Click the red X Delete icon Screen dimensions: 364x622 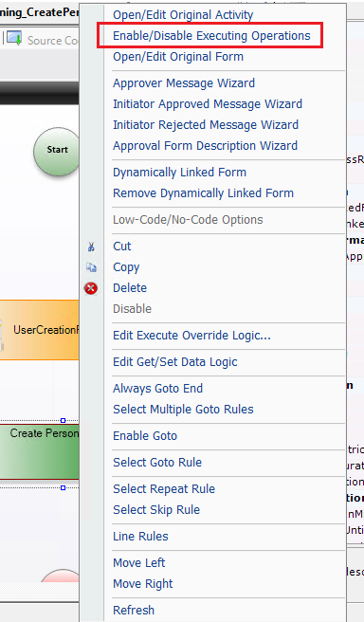click(91, 288)
